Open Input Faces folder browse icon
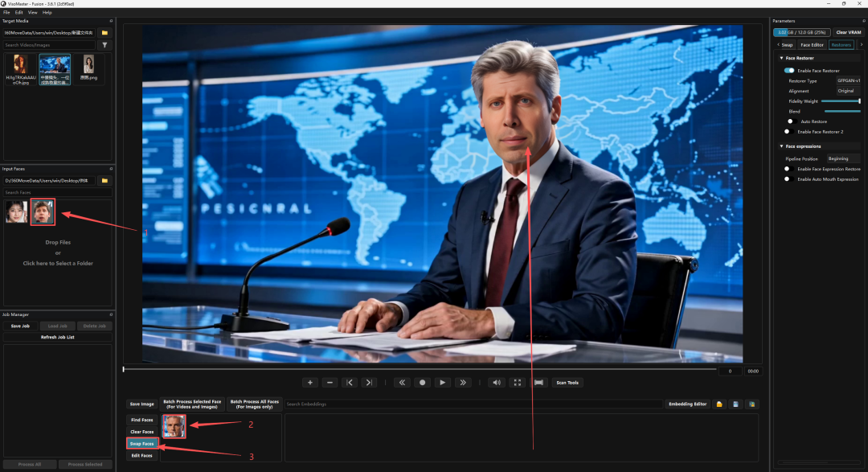 104,181
